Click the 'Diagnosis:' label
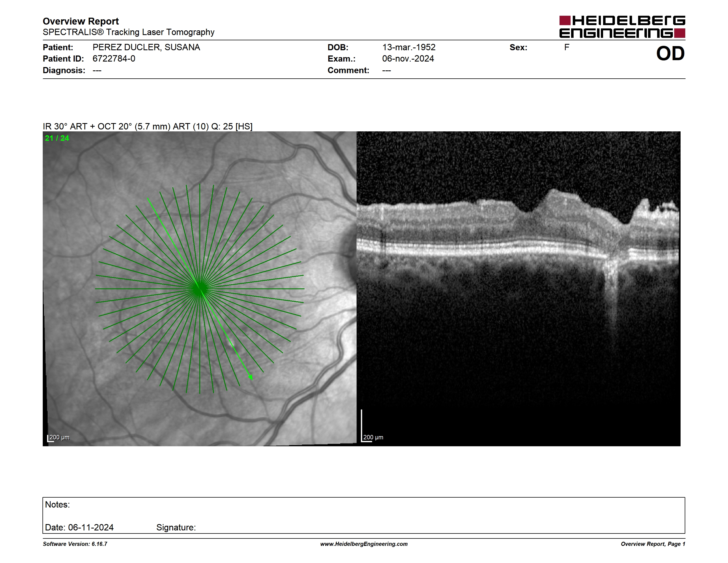 click(x=64, y=70)
